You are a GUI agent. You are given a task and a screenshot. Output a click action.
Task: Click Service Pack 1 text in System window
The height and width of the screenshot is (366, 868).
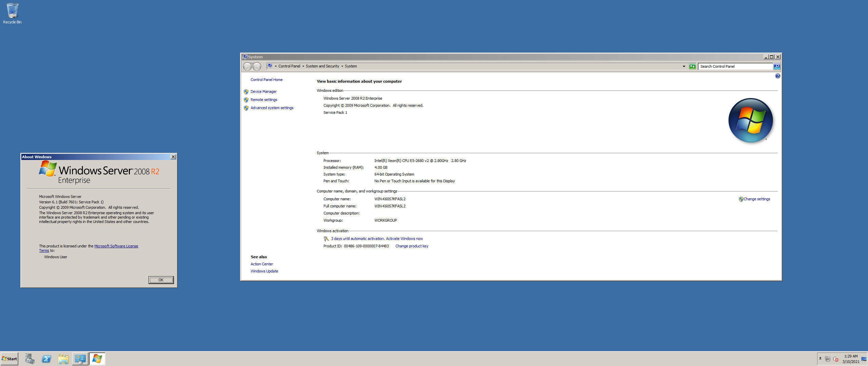(x=335, y=113)
